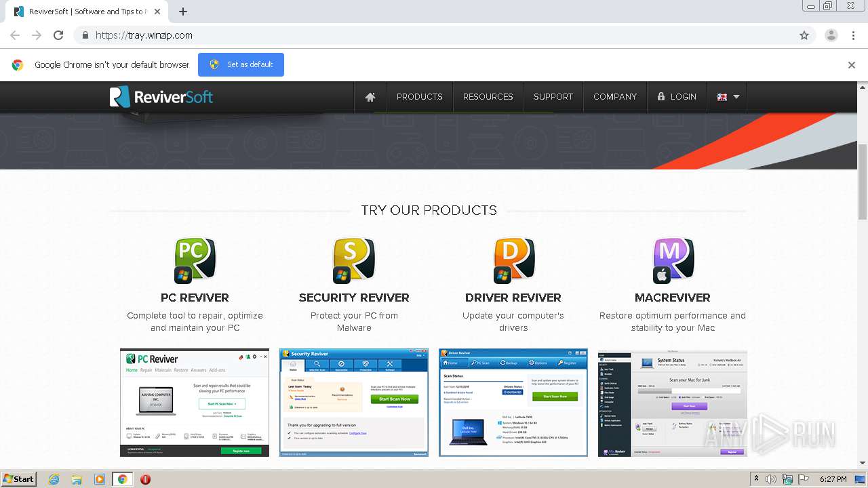The image size is (868, 488).
Task: Show hidden system tray icons
Action: point(757,479)
